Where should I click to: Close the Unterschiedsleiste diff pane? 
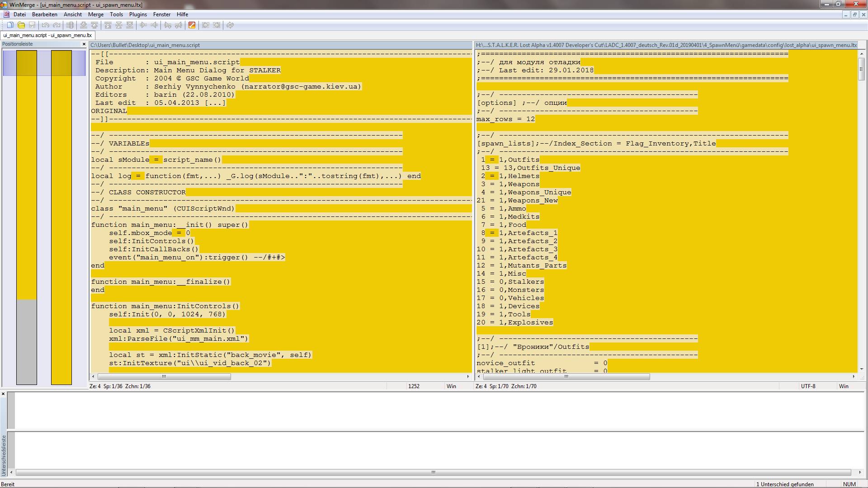3,394
